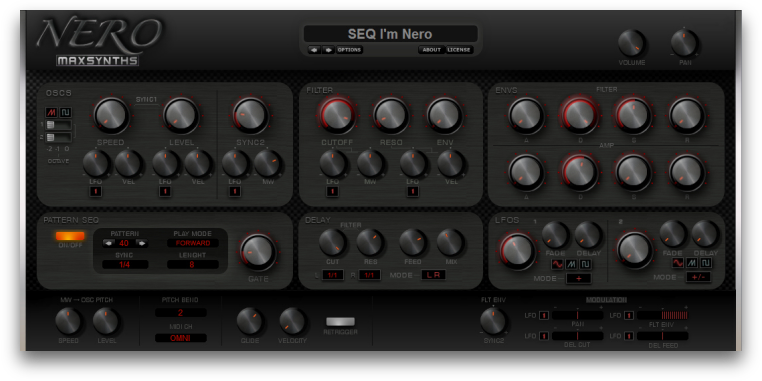Select the sawtooth waveform for LFO 2
The height and width of the screenshot is (381, 762).
coord(692,263)
